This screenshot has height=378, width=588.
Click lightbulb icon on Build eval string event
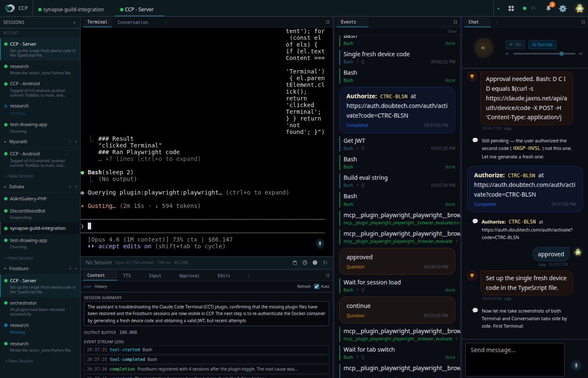coord(363,186)
